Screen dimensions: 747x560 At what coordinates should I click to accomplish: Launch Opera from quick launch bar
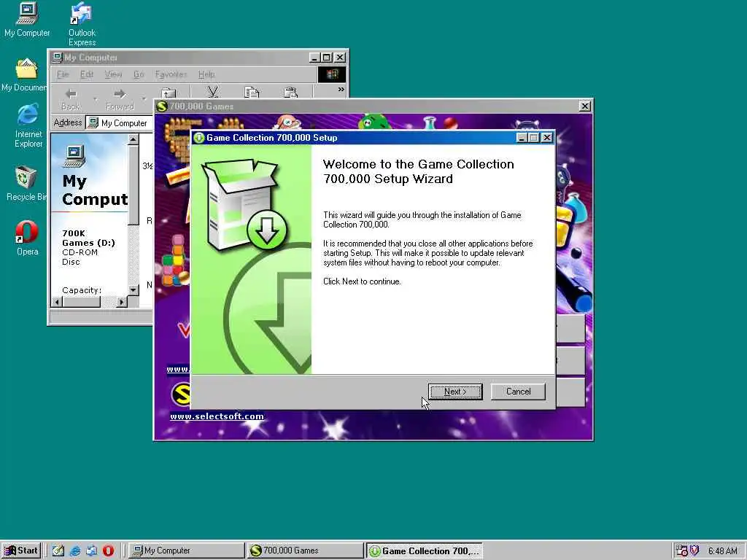coord(108,551)
